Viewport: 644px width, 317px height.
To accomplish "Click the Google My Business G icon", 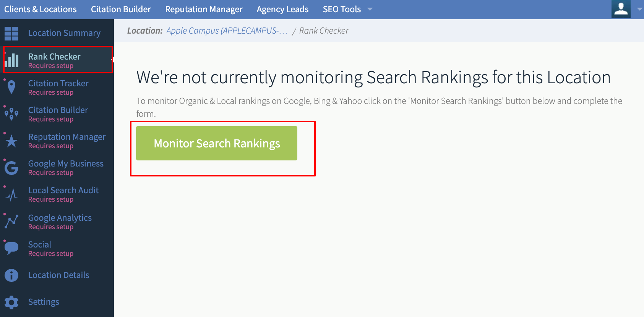I will [x=11, y=168].
